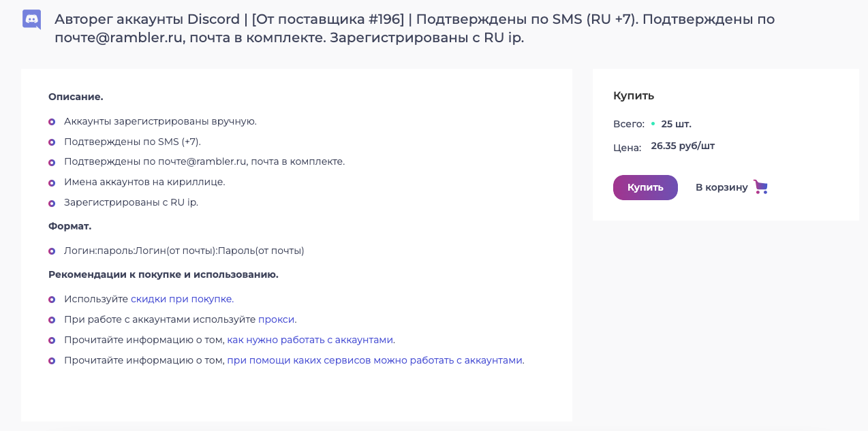Click the Формат heading
The height and width of the screenshot is (431, 868).
click(x=69, y=226)
